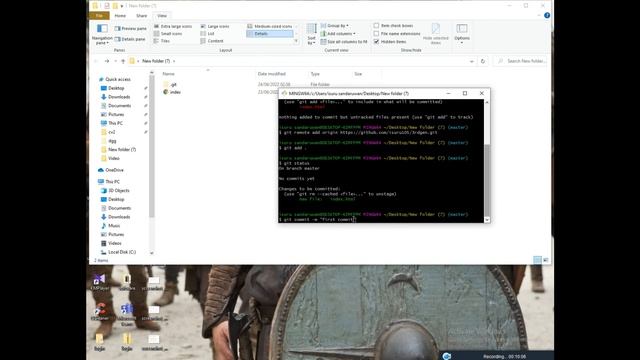Screen dimensions: 640x360
Task: Expand the address bar history dropdown
Action: (472, 61)
